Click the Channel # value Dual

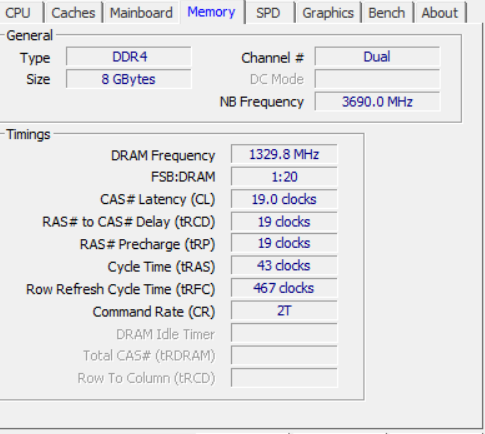tap(377, 57)
